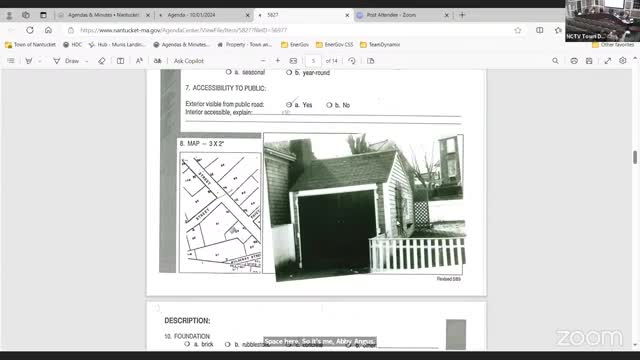This screenshot has width=640, height=360.
Task: Close the Post Attendee - Zoom tab
Action: tap(447, 15)
